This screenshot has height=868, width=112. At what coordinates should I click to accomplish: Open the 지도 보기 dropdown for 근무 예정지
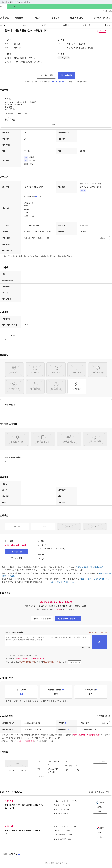tap(104, 238)
